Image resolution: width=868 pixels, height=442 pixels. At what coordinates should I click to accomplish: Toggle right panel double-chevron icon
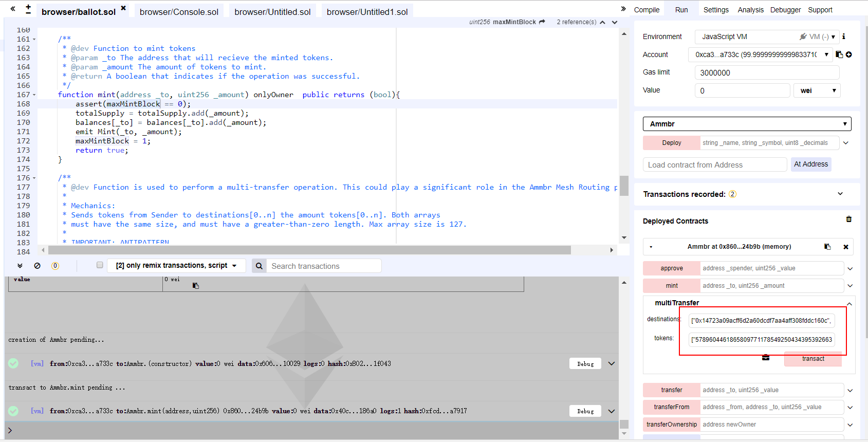click(623, 9)
